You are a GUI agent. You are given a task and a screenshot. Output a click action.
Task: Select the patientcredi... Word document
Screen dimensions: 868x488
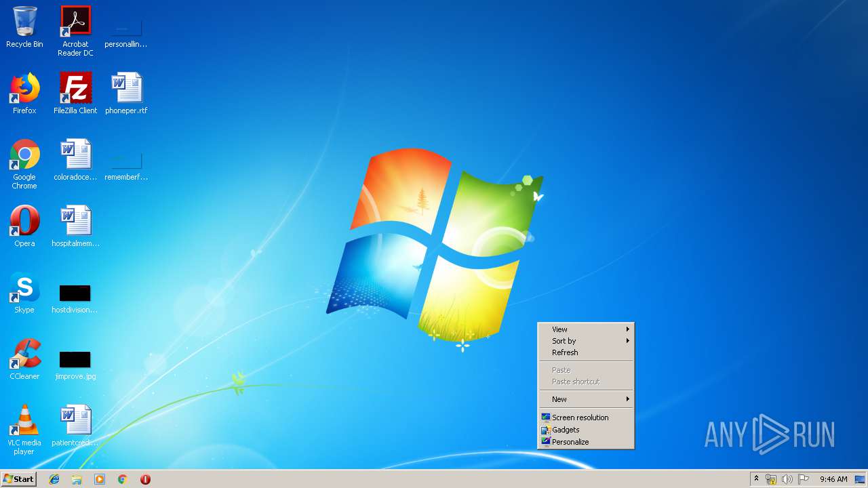click(x=75, y=426)
